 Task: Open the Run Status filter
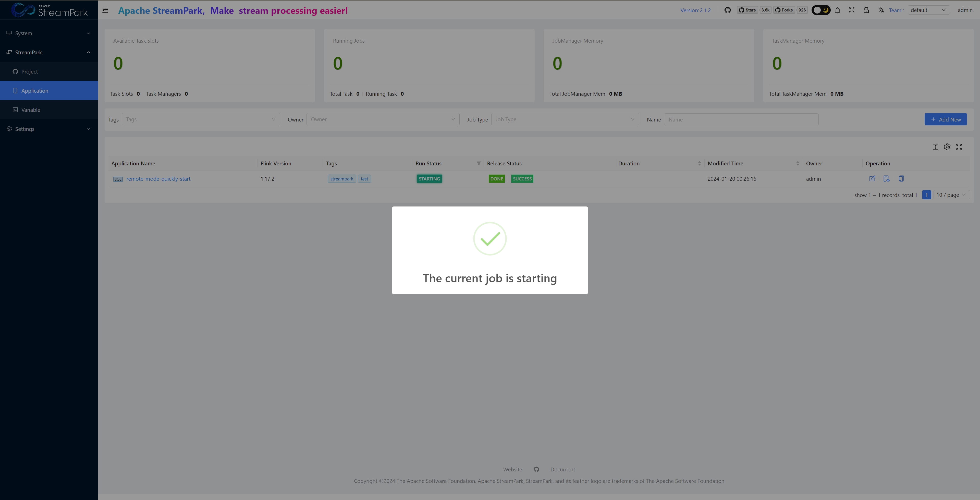(x=479, y=163)
